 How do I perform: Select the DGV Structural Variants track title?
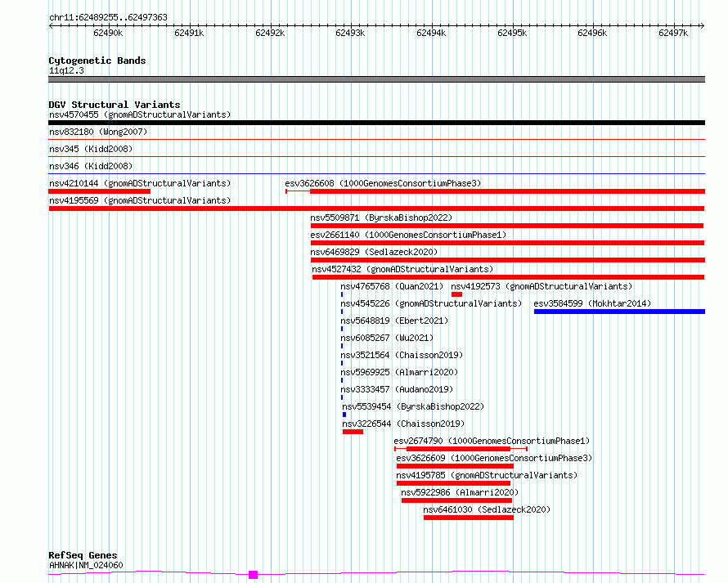(115, 105)
